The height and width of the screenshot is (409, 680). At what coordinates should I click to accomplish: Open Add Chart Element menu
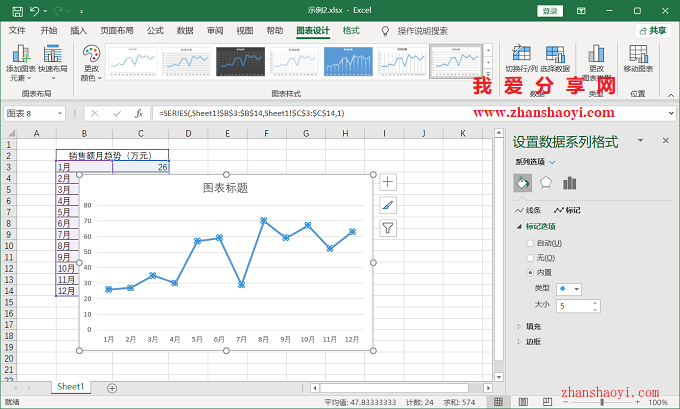(21, 63)
